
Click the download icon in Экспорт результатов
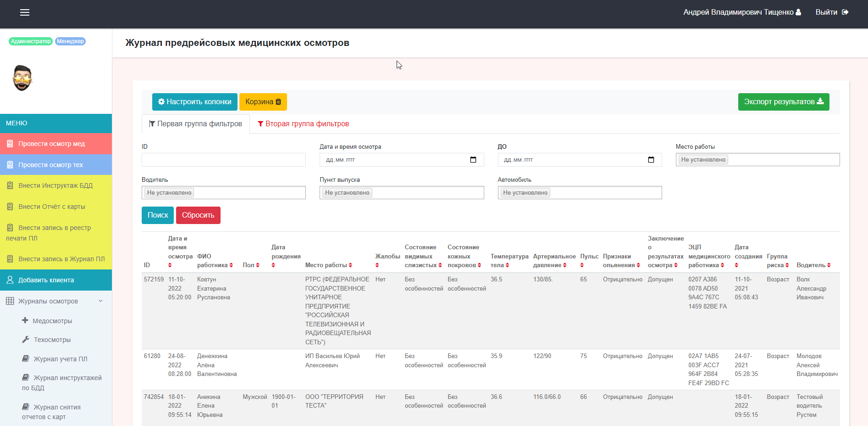tap(820, 101)
